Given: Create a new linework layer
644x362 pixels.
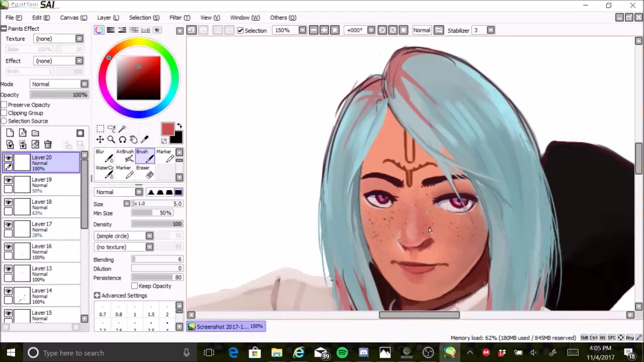Looking at the screenshot, I should [x=23, y=133].
